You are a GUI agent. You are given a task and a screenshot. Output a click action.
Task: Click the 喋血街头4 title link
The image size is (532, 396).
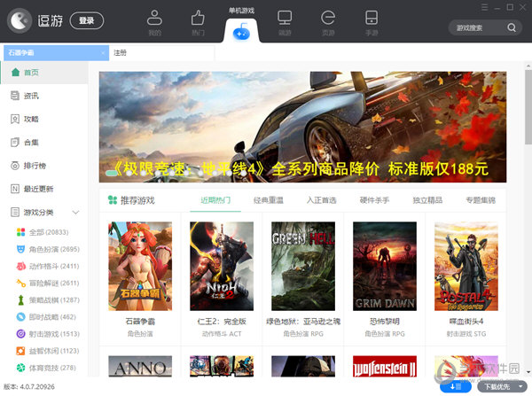pos(466,322)
